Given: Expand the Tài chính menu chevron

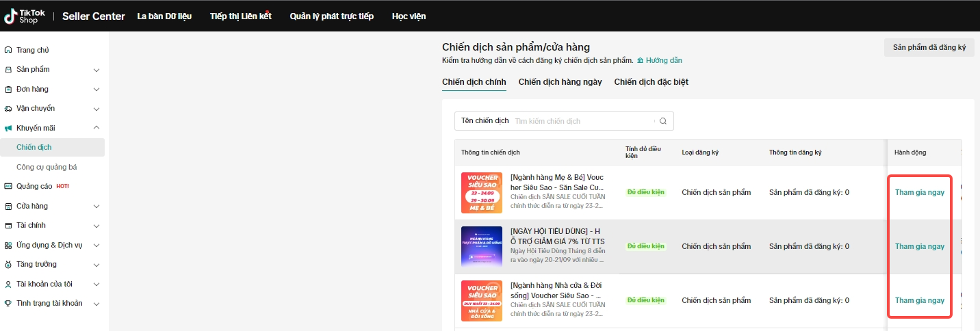Looking at the screenshot, I should pyautogui.click(x=96, y=226).
